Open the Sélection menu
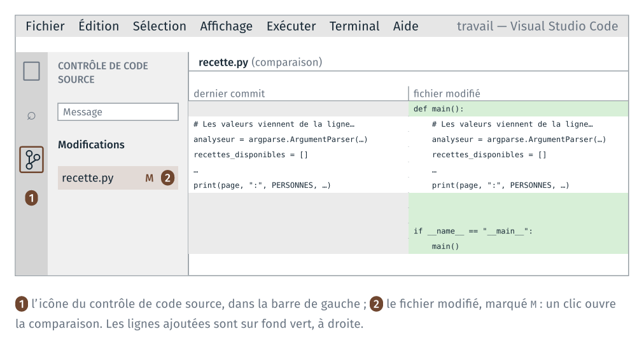This screenshot has height=343, width=644. (x=159, y=26)
